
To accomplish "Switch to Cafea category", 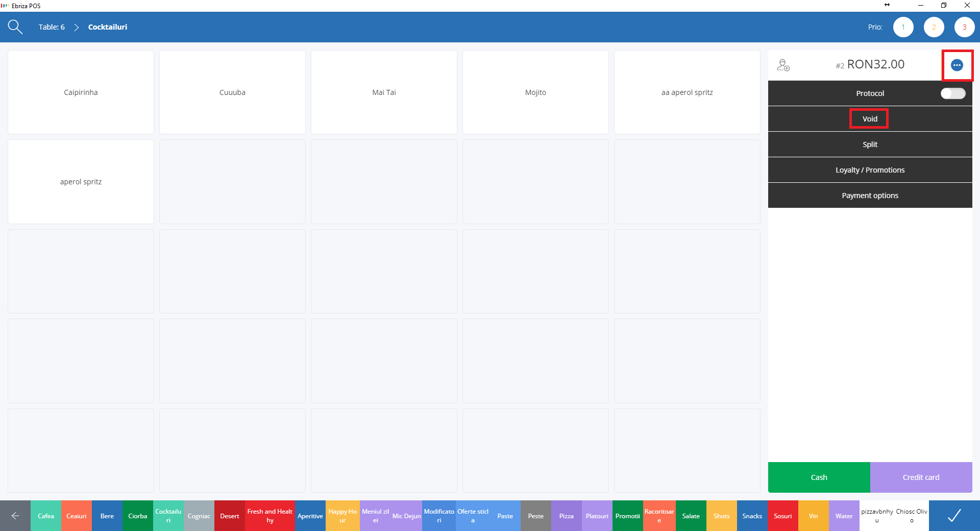I will [46, 516].
